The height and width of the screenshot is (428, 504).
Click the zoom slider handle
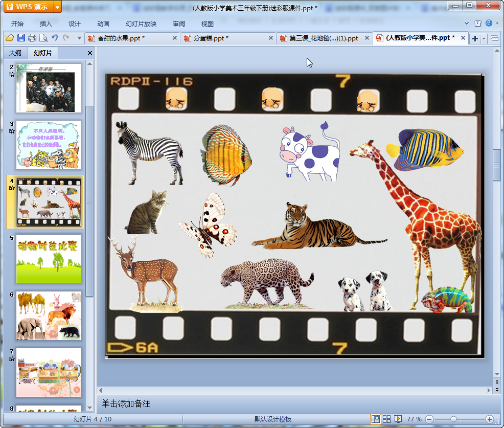tap(453, 419)
